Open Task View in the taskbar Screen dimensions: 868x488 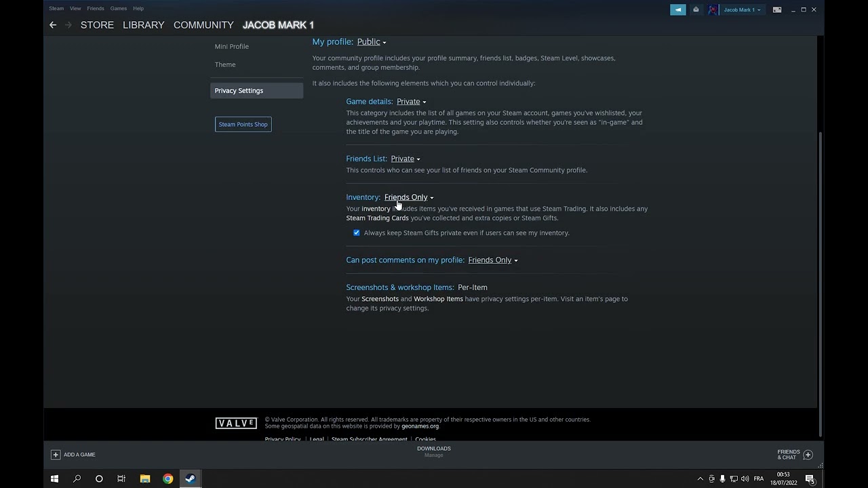click(121, 479)
